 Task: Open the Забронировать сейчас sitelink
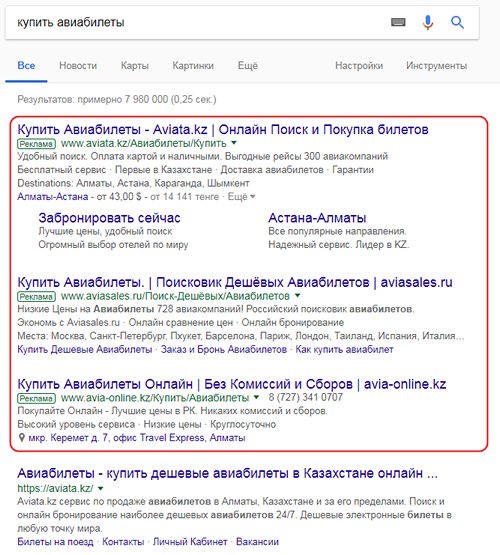[109, 218]
